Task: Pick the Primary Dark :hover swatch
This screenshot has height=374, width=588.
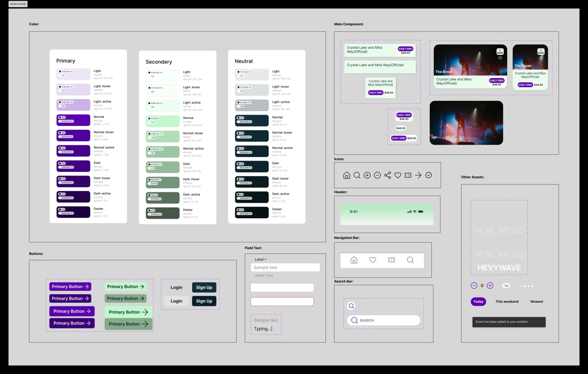Action: click(x=73, y=181)
